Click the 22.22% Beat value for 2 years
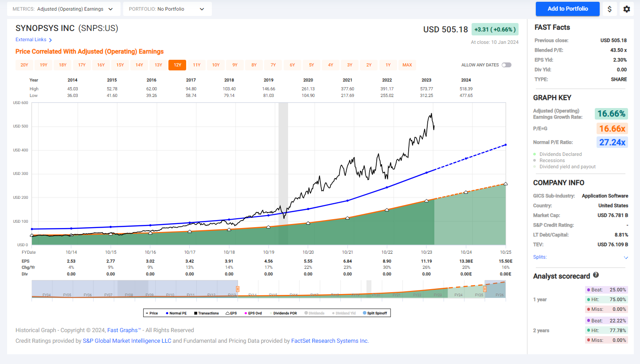The height and width of the screenshot is (364, 640). click(x=619, y=321)
